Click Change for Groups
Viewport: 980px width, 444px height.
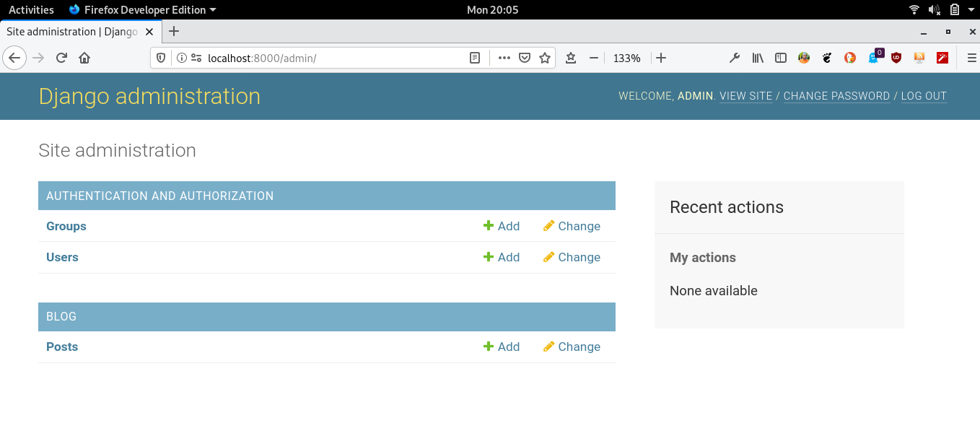572,226
